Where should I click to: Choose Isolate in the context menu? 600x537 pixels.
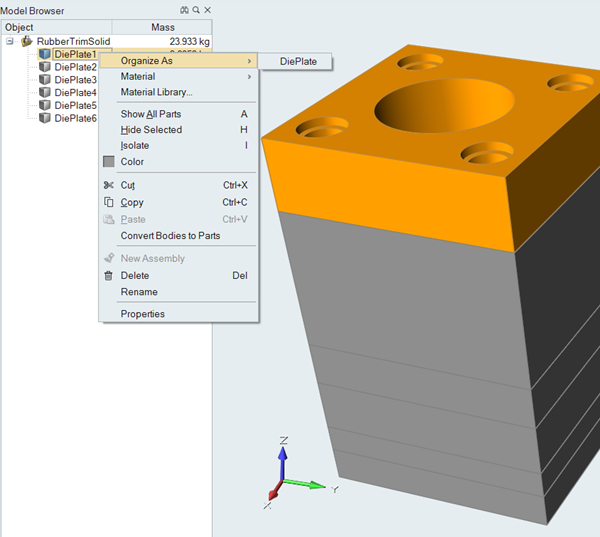[135, 146]
